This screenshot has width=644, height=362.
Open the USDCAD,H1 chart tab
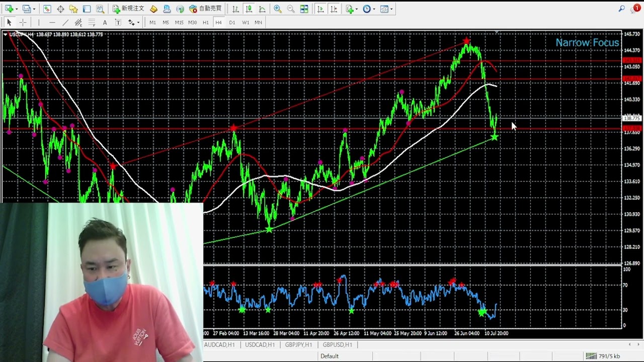[260, 344]
